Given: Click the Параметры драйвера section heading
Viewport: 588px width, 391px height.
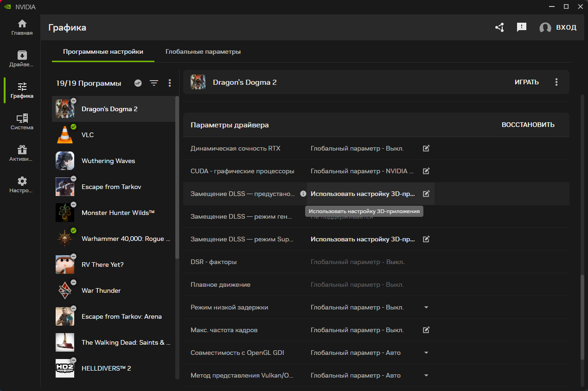Looking at the screenshot, I should point(230,125).
